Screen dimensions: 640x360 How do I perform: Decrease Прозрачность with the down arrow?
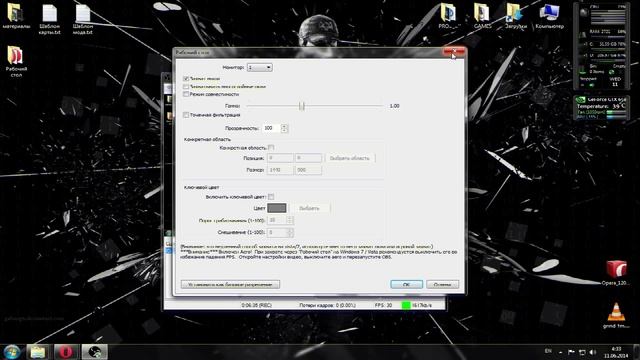click(x=284, y=130)
